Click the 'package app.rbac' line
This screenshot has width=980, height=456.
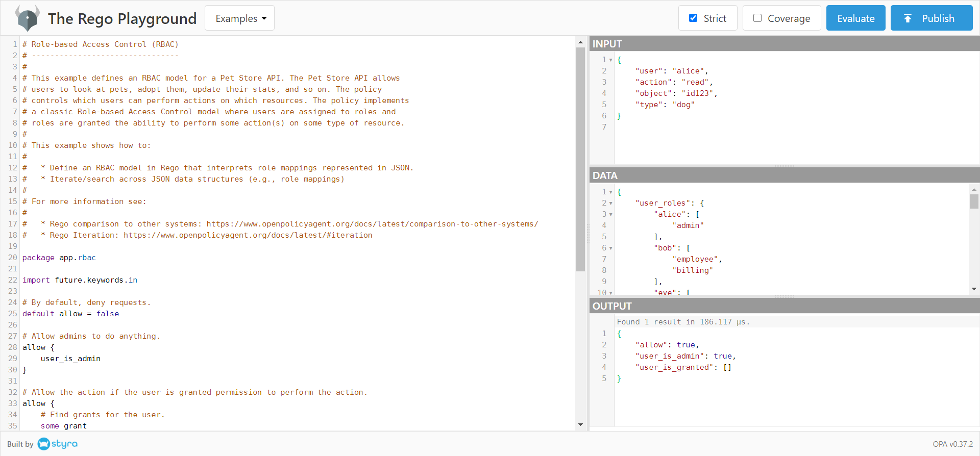tap(59, 258)
